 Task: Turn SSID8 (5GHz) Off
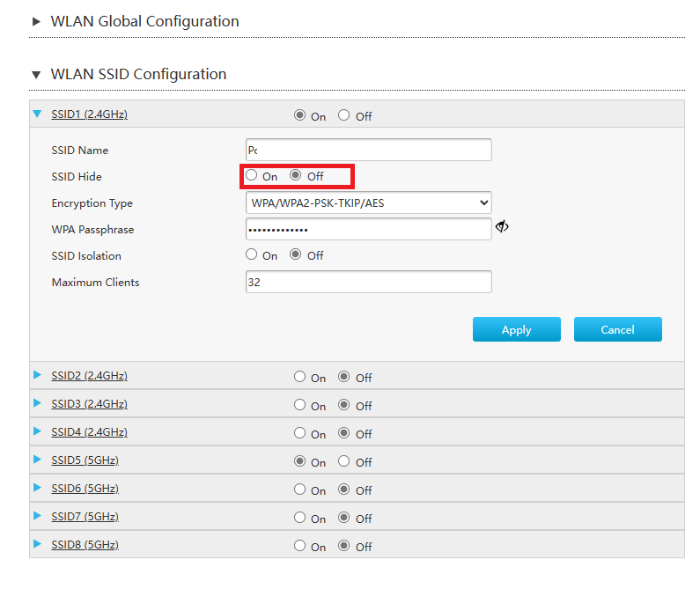click(x=343, y=545)
